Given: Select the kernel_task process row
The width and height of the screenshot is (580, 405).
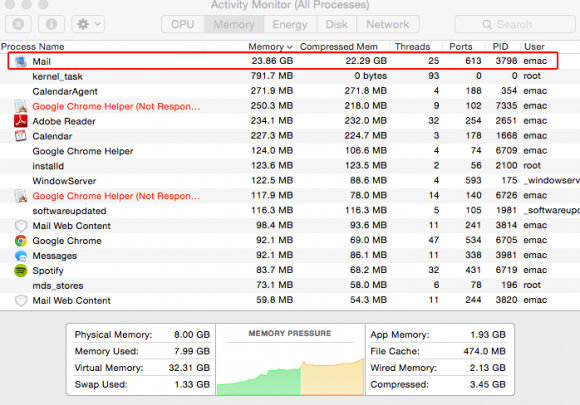Looking at the screenshot, I should [x=290, y=76].
